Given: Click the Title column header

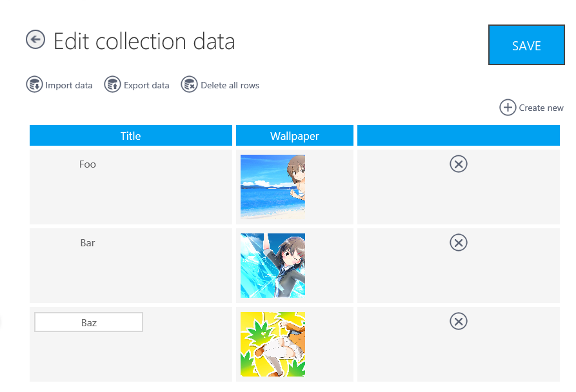Looking at the screenshot, I should pos(130,136).
